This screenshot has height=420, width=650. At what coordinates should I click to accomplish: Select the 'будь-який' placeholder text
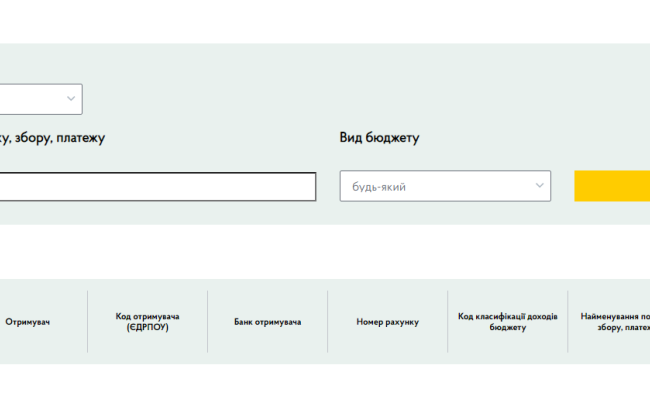378,187
